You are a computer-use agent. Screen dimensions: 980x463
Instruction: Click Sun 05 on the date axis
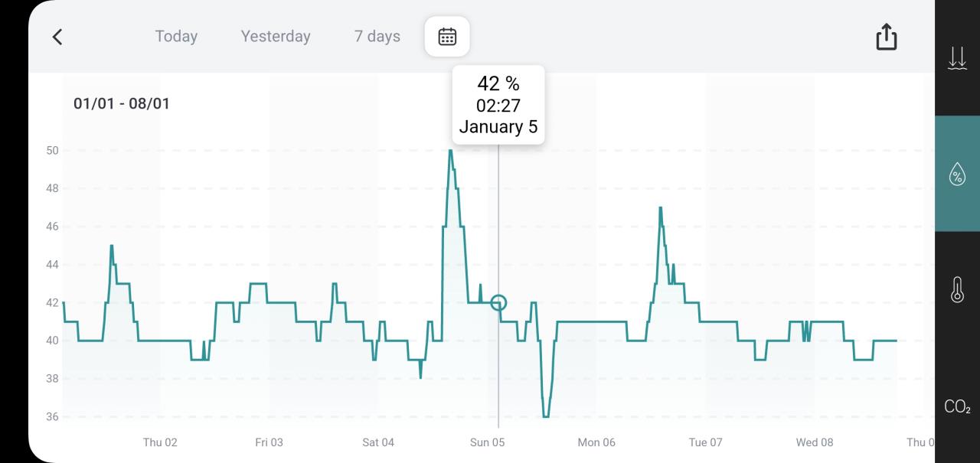coord(487,442)
